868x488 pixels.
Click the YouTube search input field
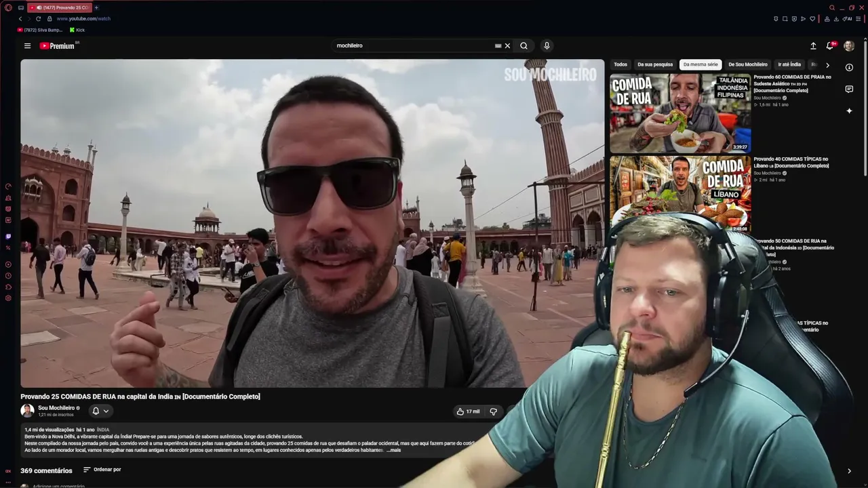pyautogui.click(x=414, y=46)
